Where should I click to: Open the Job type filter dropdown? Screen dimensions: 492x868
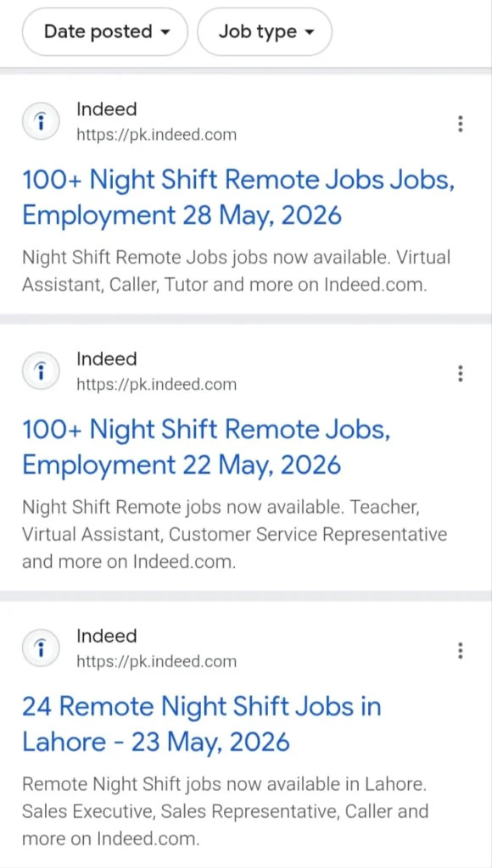point(265,31)
